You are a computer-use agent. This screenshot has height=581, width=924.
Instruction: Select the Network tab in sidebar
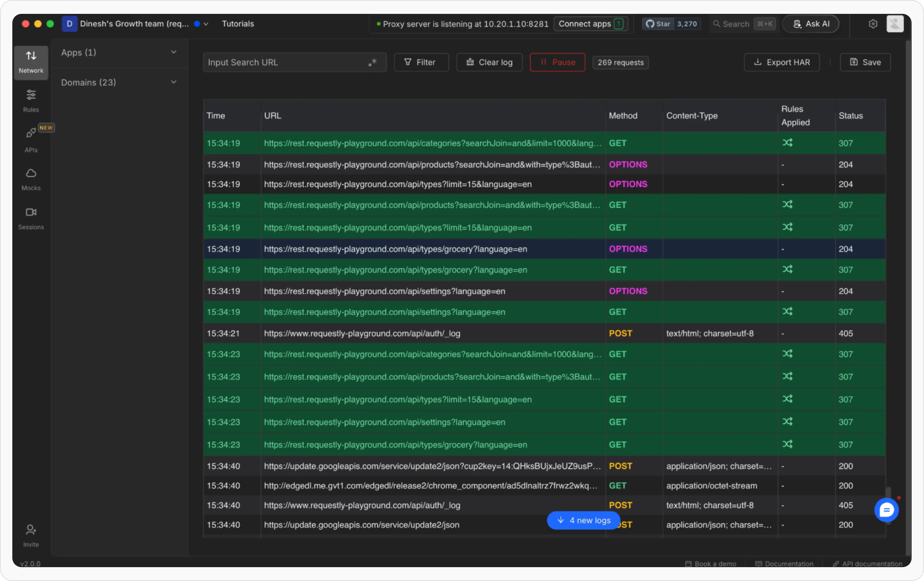click(x=31, y=62)
